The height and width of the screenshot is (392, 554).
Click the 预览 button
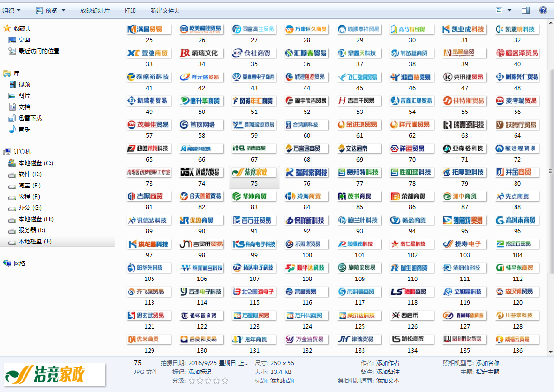tap(47, 11)
